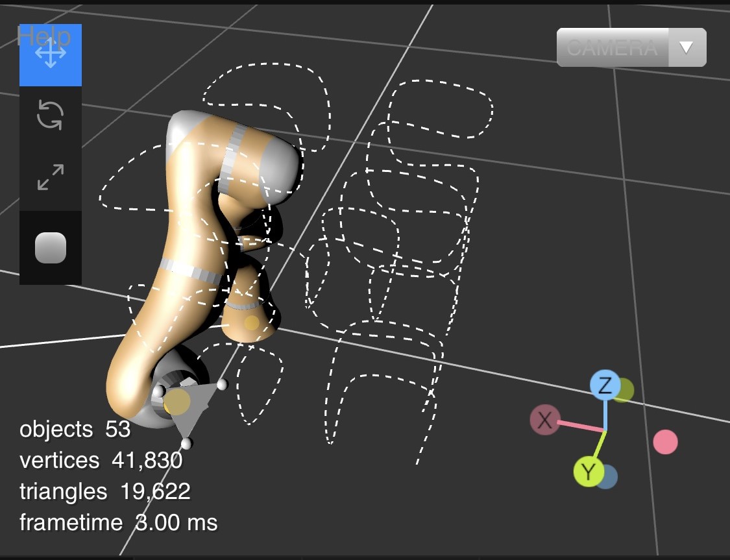The height and width of the screenshot is (560, 730).
Task: Click the X axis circle on the gizmo
Action: pyautogui.click(x=544, y=420)
